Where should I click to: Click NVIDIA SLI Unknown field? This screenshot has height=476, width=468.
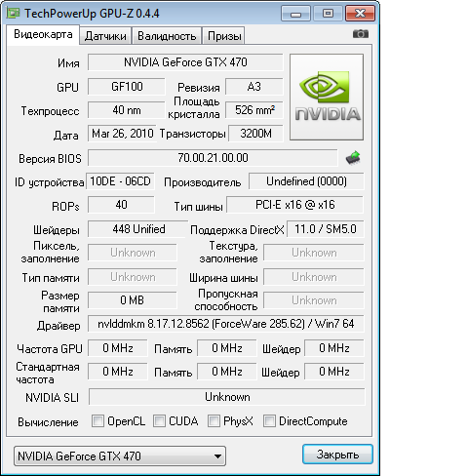pos(227,397)
